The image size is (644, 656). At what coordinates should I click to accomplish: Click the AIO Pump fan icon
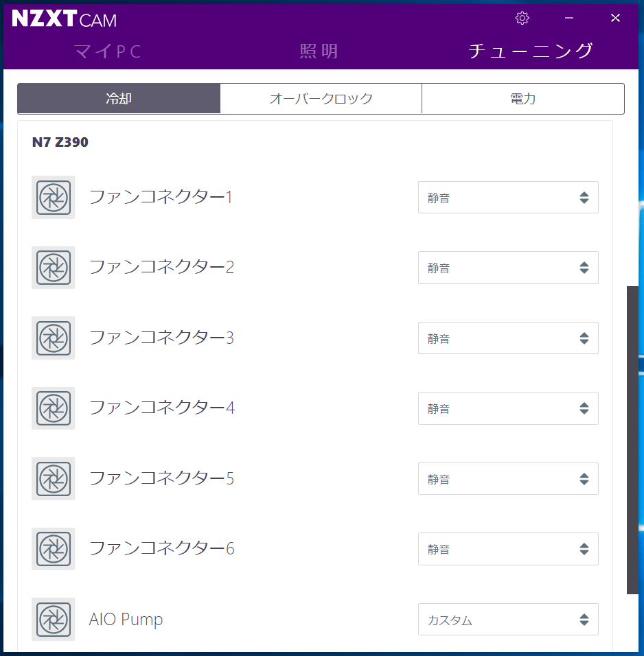[53, 619]
